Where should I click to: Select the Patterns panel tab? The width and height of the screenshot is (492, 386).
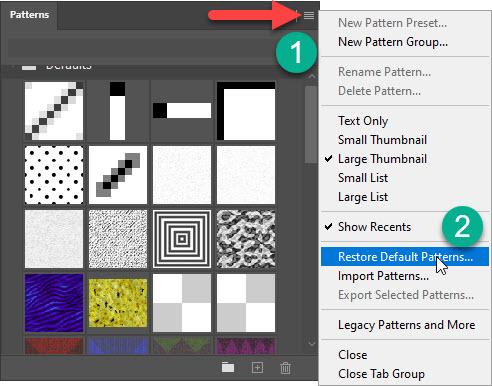pyautogui.click(x=29, y=15)
